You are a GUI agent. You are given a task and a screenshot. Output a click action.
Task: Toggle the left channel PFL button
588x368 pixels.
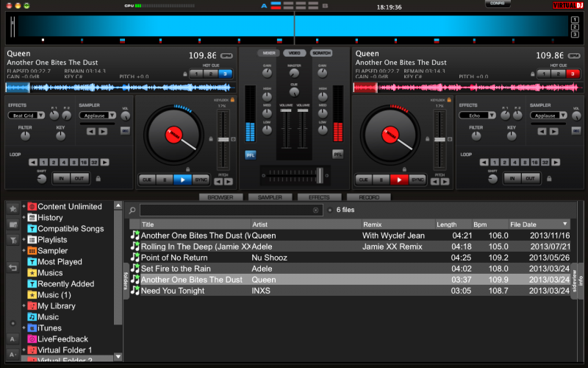(250, 155)
